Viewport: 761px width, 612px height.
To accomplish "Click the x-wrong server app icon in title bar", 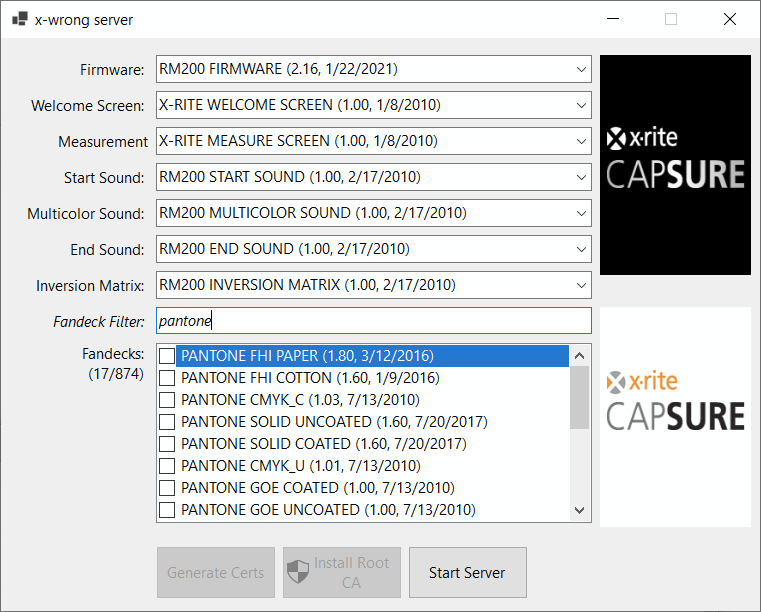I will pyautogui.click(x=20, y=19).
